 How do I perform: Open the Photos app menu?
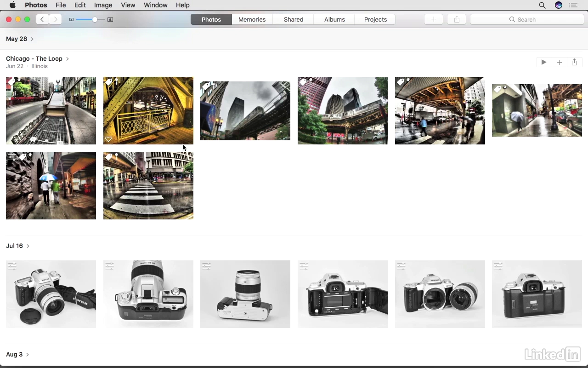[36, 5]
